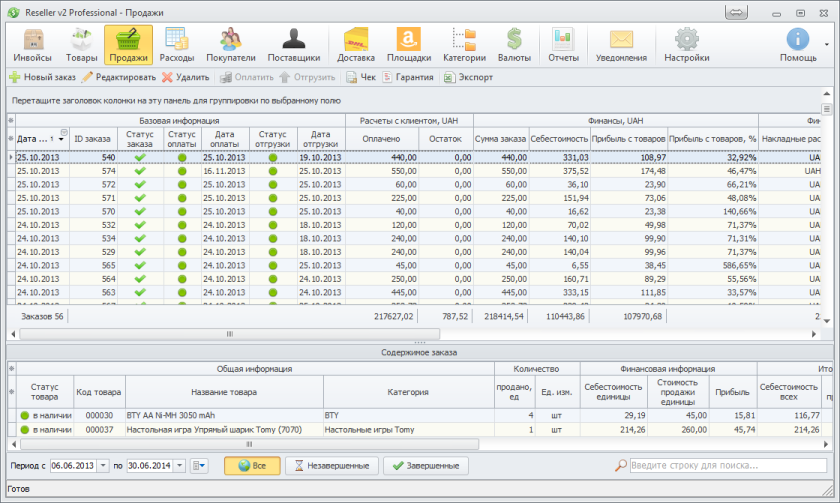Click the Новый заказ toolbar item
The width and height of the screenshot is (840, 503).
pos(42,77)
